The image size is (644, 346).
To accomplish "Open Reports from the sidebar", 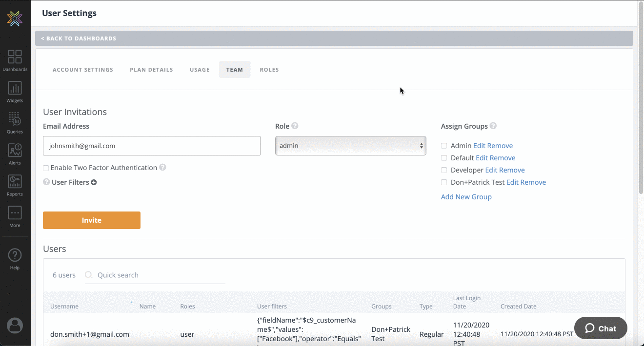I will coord(15,185).
